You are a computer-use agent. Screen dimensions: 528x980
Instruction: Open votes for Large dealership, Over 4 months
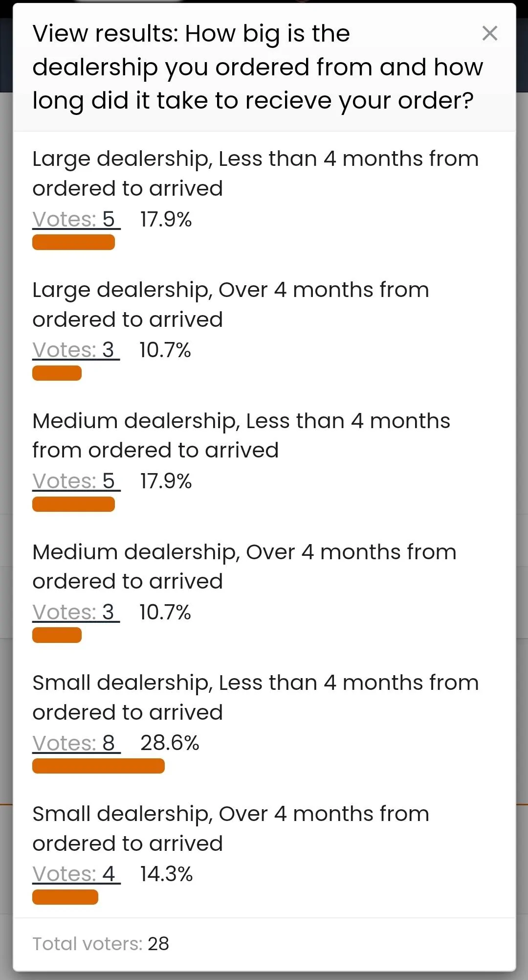76,350
